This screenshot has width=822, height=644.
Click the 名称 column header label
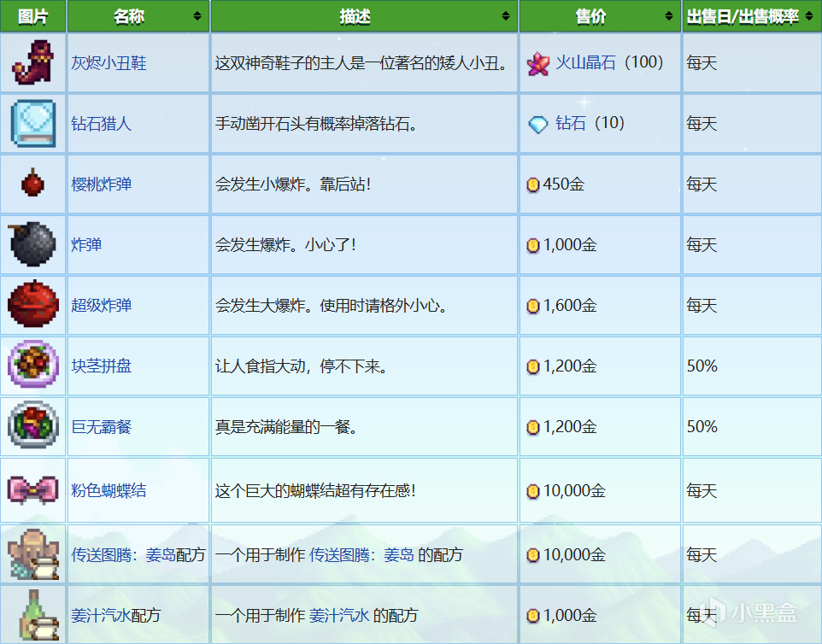tap(128, 16)
